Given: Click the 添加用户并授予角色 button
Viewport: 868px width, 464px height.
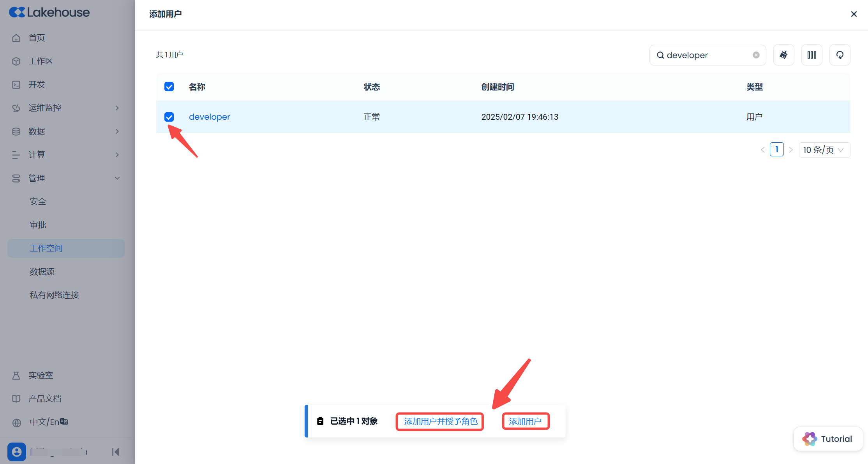Looking at the screenshot, I should pyautogui.click(x=440, y=421).
